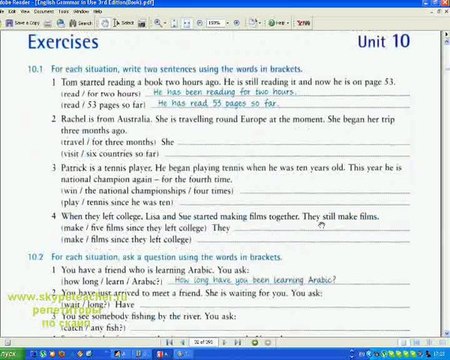Image resolution: width=450 pixels, height=360 pixels.
Task: Switch to the red Adobe Reader taskbar button
Action: pos(162,354)
